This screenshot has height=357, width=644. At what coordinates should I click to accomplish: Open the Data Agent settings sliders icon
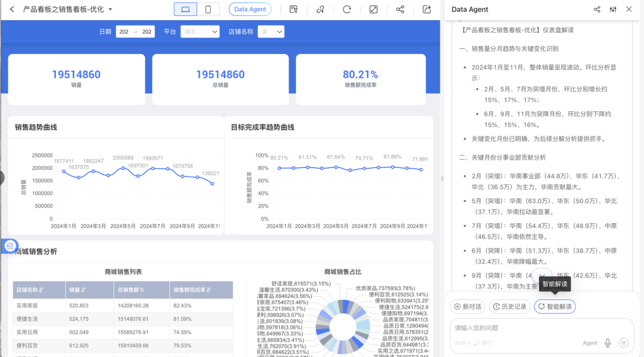point(611,9)
